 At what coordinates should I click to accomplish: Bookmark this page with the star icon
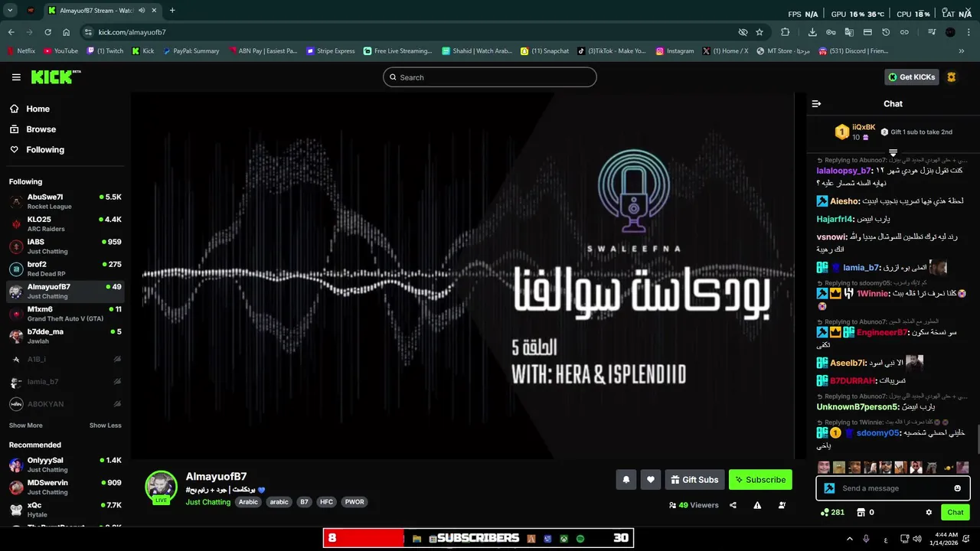(759, 32)
